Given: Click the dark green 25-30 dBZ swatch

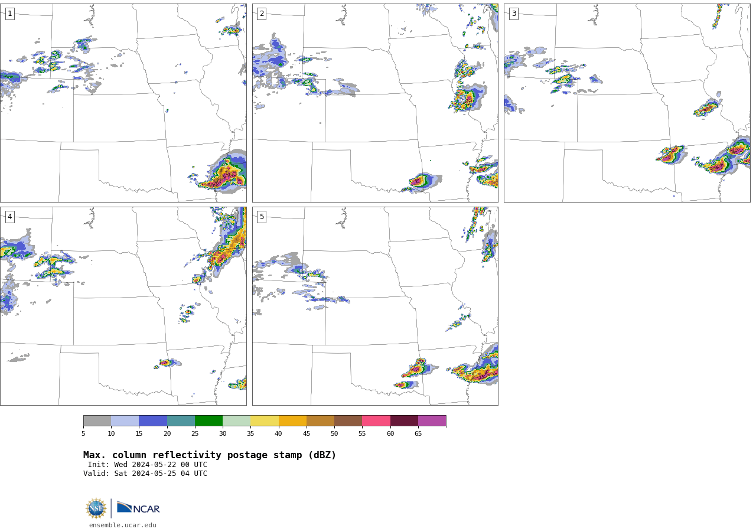Looking at the screenshot, I should point(208,420).
